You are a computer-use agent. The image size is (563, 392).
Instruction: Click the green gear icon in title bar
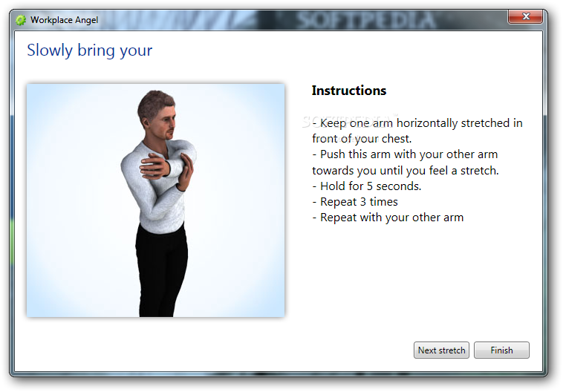coord(21,20)
